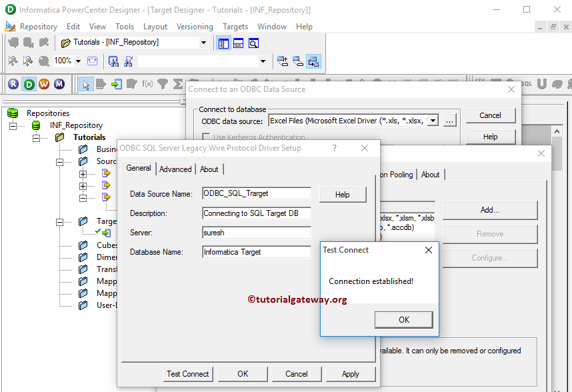Open the Workflow Manager via W icon

pyautogui.click(x=44, y=83)
